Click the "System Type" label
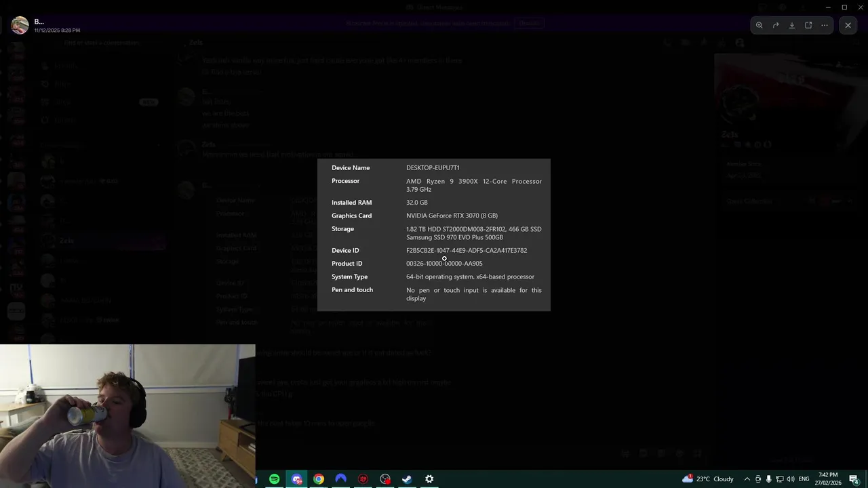868x488 pixels. click(x=350, y=277)
